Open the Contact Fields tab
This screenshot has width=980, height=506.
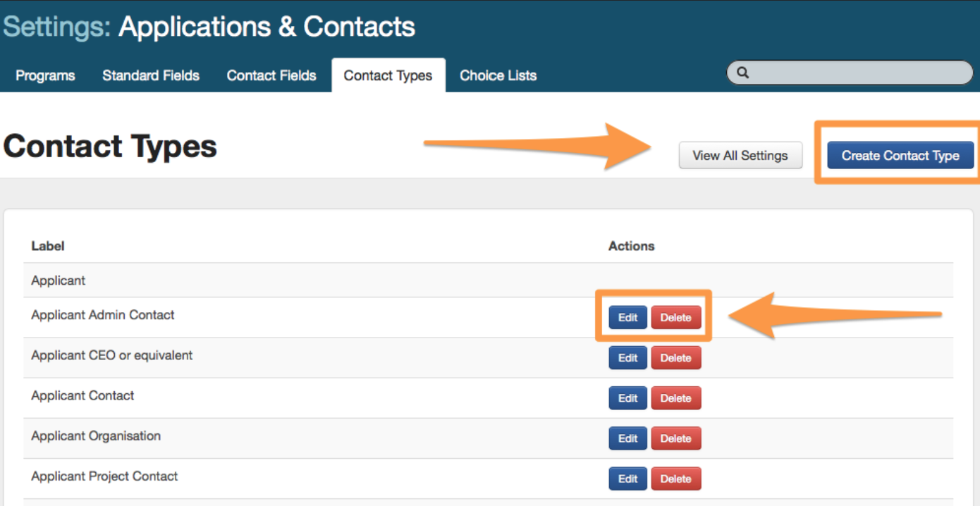pos(271,75)
